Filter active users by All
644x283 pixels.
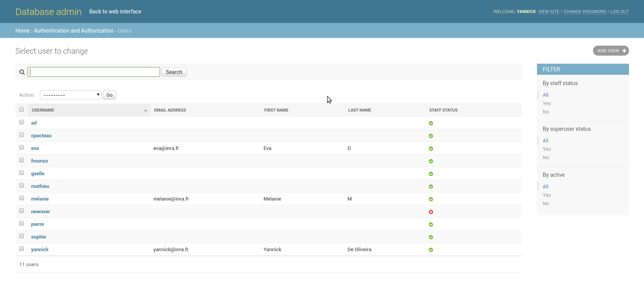(545, 187)
